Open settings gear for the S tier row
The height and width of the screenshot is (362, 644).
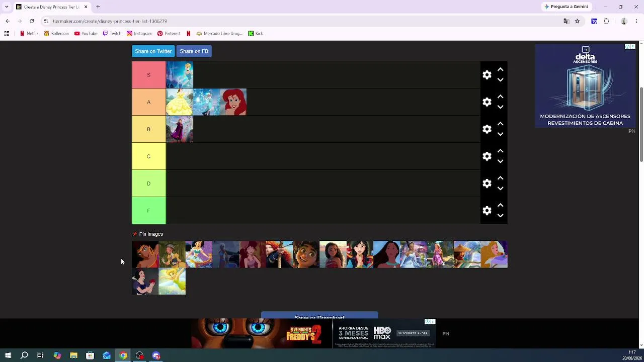487,75
